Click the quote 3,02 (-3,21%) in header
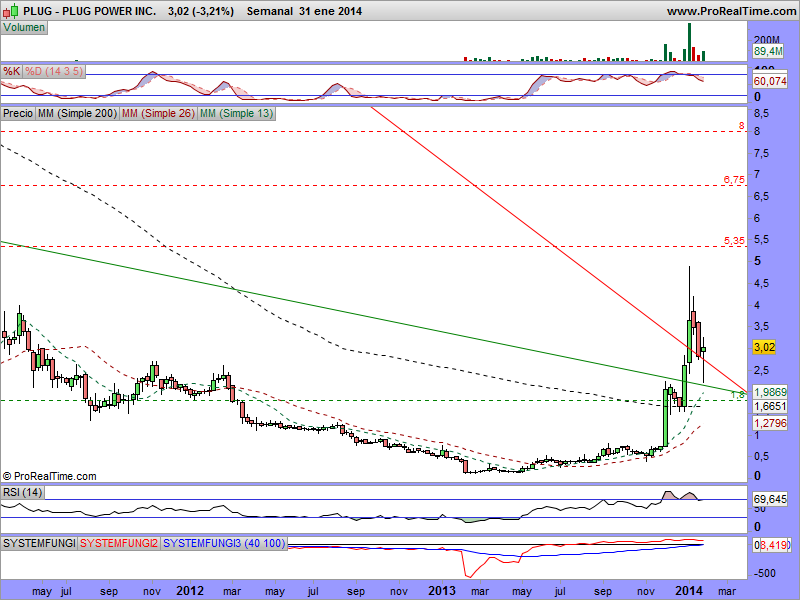This screenshot has width=800, height=600. pos(201,11)
